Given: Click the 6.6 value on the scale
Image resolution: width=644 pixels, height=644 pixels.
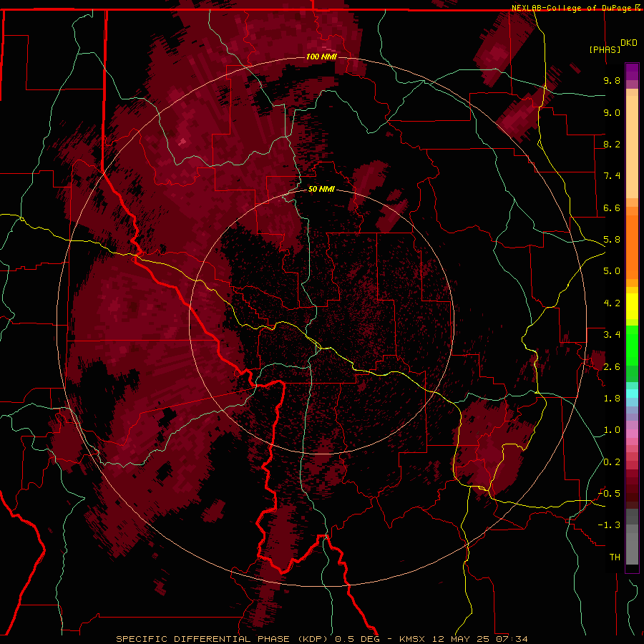Looking at the screenshot, I should click(x=612, y=208).
